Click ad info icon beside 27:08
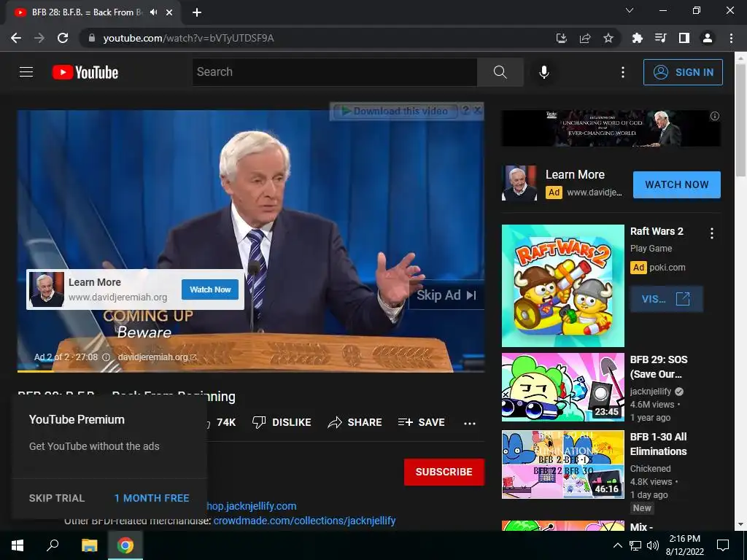This screenshot has width=747, height=560. coord(107,357)
